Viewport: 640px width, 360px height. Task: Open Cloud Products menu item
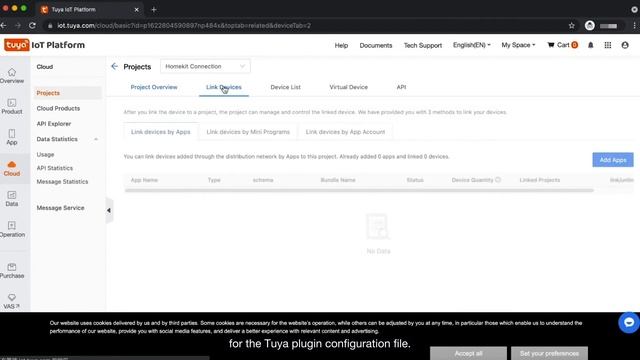click(x=58, y=109)
